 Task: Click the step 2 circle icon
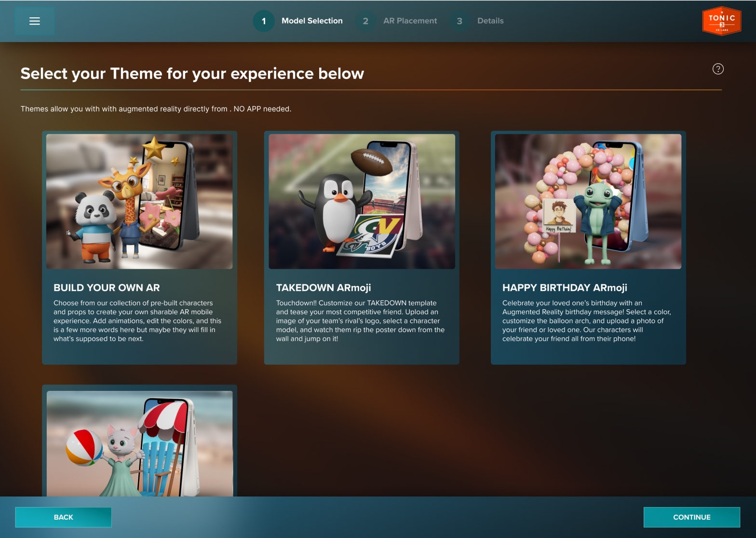pyautogui.click(x=365, y=21)
